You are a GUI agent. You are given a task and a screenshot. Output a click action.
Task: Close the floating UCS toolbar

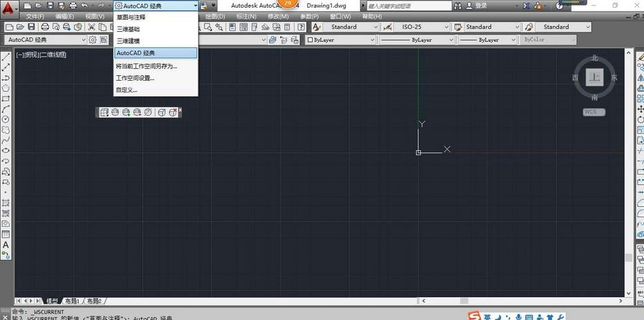[x=180, y=110]
